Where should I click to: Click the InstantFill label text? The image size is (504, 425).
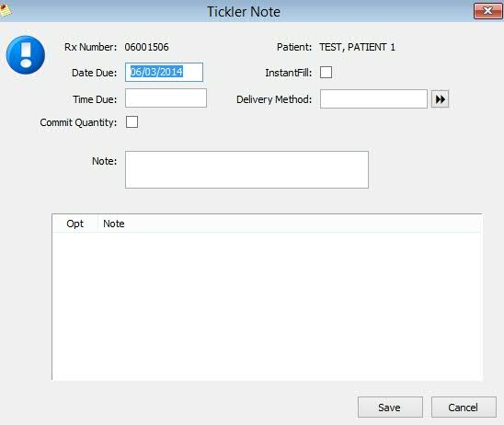(288, 73)
